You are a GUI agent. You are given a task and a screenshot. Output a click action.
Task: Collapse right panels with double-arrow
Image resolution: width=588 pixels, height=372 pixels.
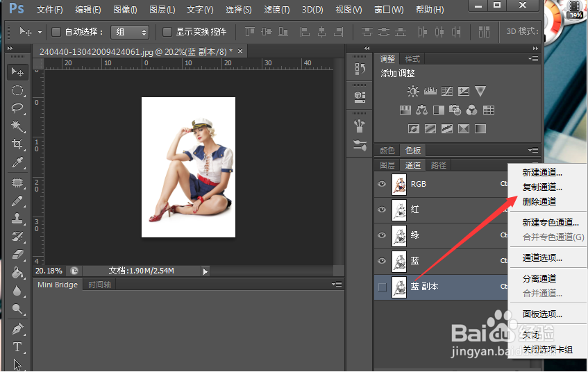(535, 49)
